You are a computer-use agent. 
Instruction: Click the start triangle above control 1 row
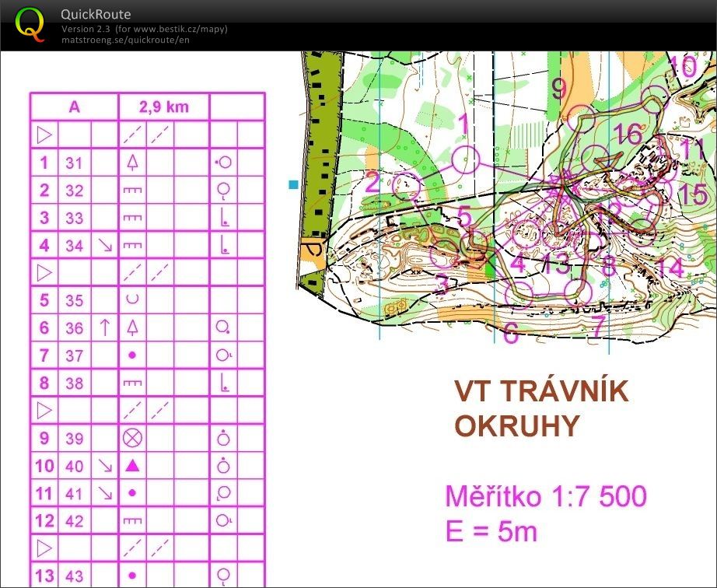point(44,135)
